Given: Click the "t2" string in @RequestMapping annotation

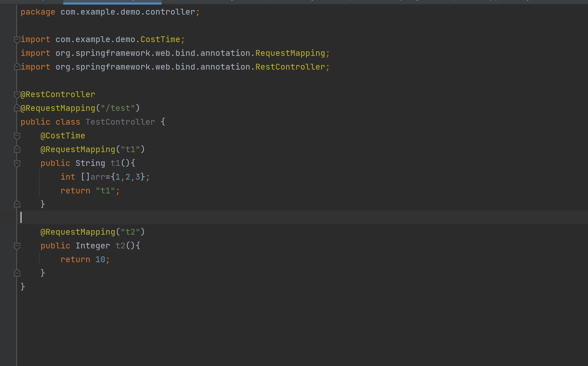Looking at the screenshot, I should point(130,232).
